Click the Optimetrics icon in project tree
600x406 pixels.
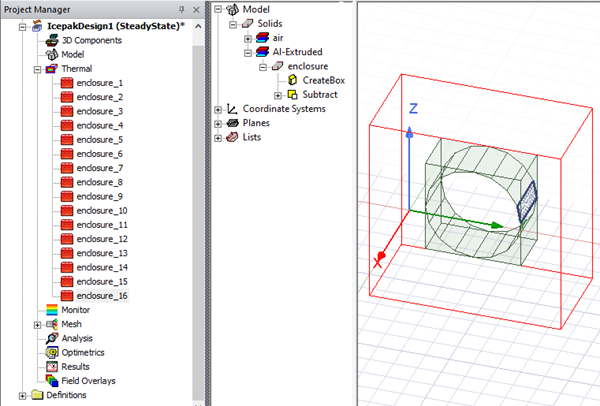(53, 352)
